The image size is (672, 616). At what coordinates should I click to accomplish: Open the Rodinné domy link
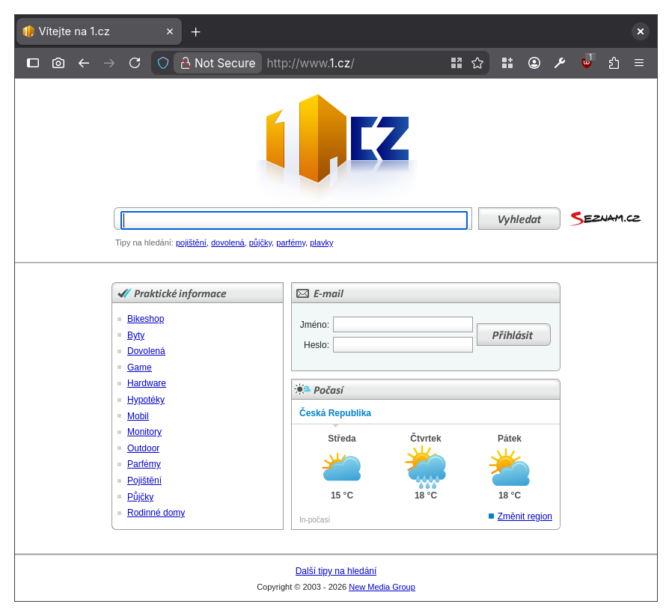pos(156,513)
